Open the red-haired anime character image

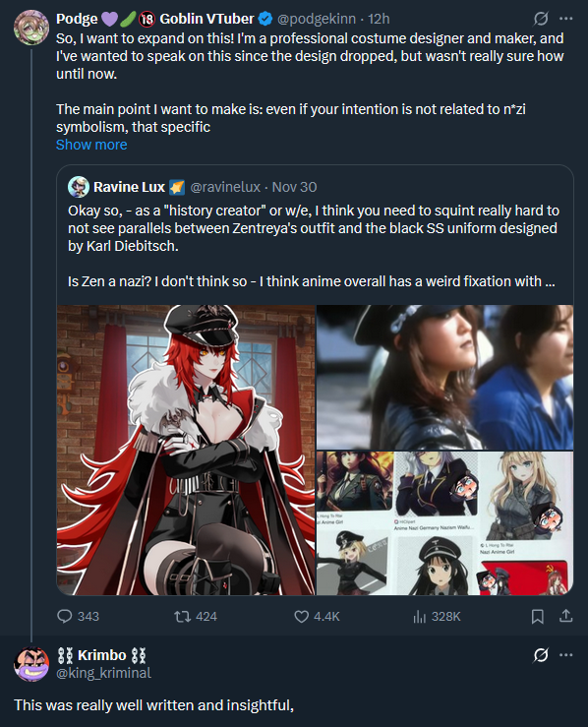[186, 450]
